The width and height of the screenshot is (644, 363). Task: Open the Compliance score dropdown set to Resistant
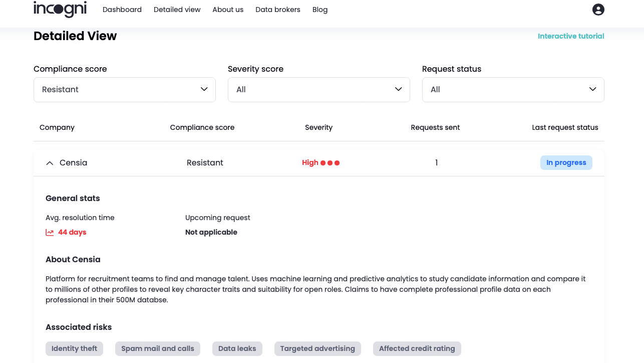(x=125, y=90)
